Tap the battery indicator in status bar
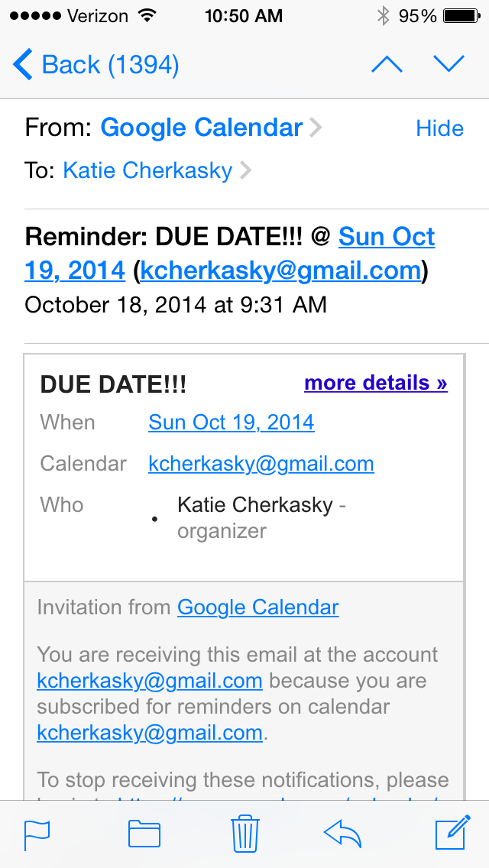The height and width of the screenshot is (868, 489). point(461,16)
